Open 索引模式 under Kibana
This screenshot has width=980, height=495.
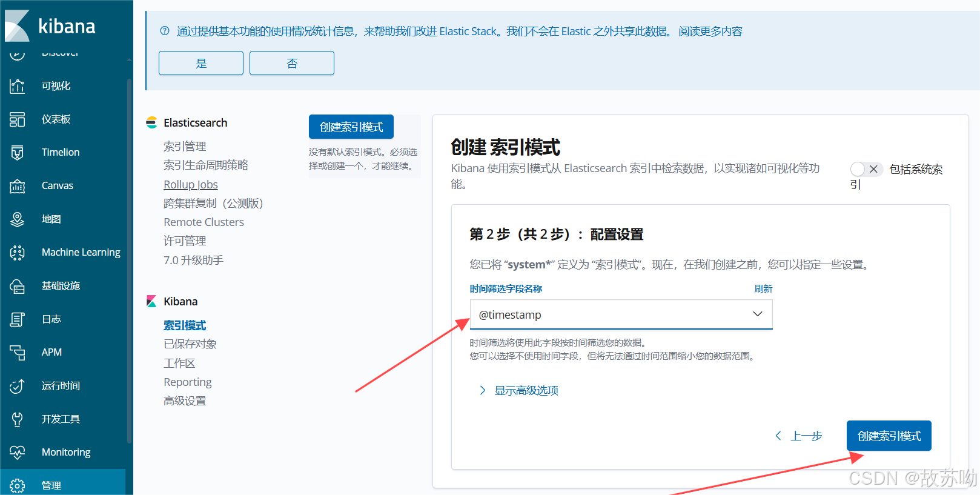[x=185, y=325]
